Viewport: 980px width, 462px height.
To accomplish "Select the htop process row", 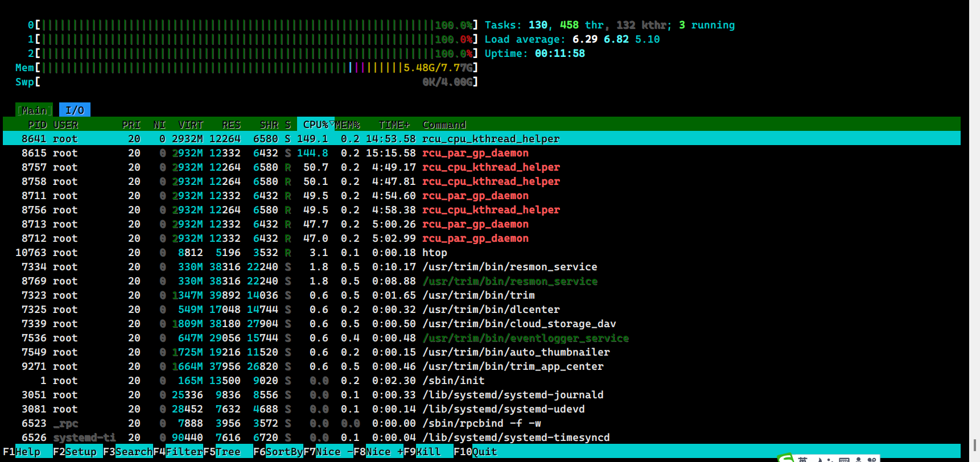I will 481,253.
